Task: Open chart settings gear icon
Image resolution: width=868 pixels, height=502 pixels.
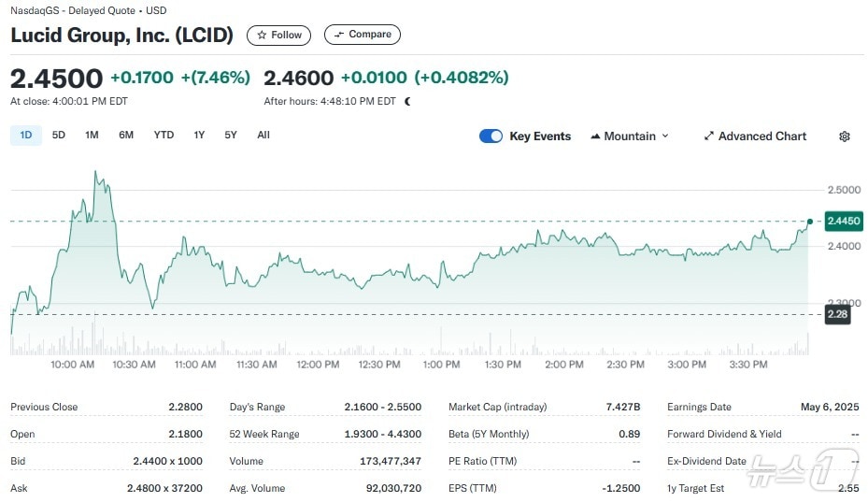Action: (845, 136)
